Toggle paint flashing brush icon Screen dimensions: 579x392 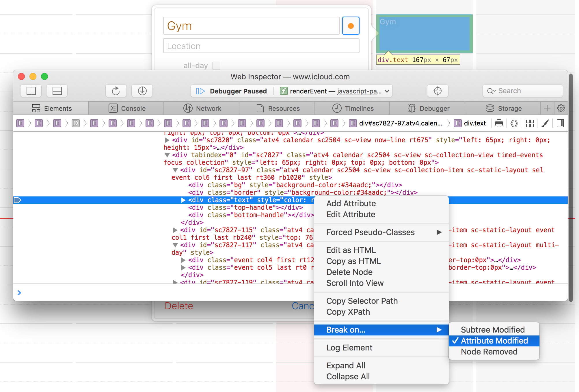click(x=545, y=123)
